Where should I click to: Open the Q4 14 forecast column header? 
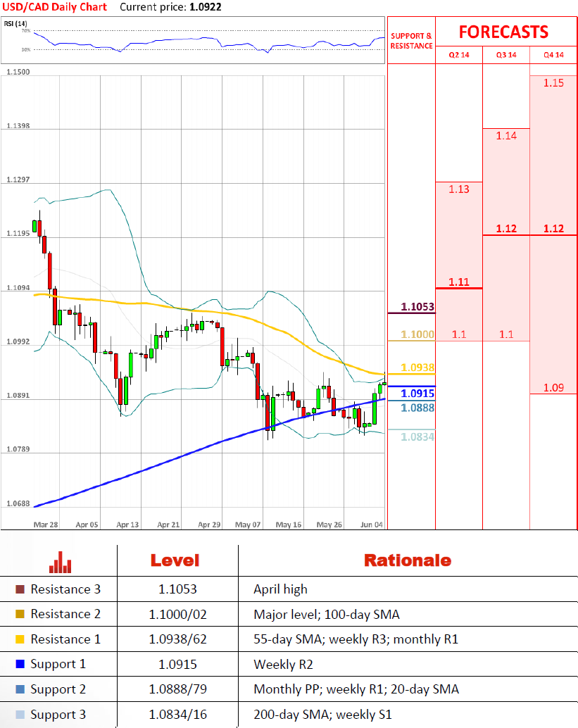tap(553, 55)
